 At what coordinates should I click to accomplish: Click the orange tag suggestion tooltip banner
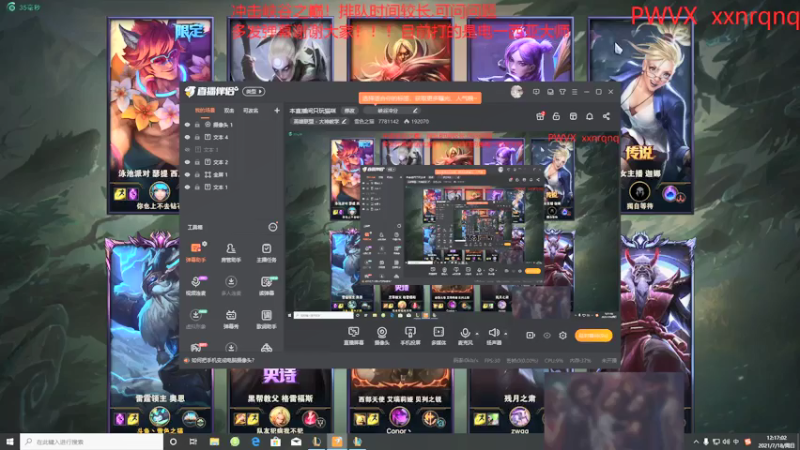[x=420, y=98]
